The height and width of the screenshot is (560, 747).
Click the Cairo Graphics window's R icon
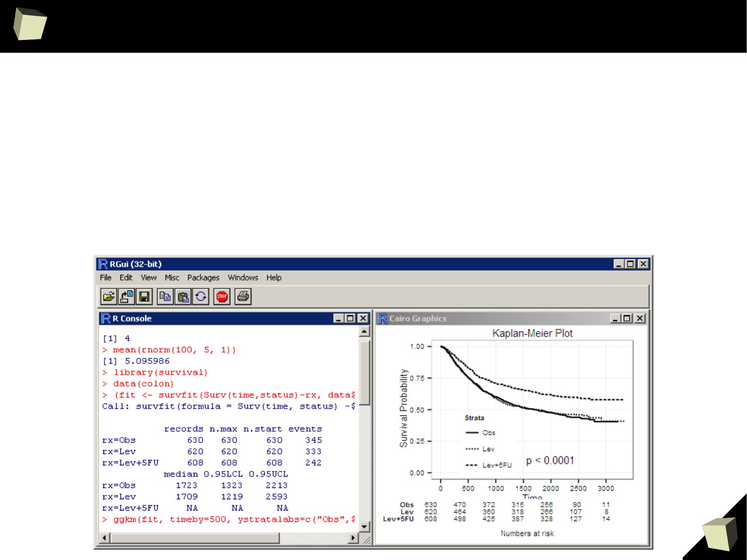(383, 319)
